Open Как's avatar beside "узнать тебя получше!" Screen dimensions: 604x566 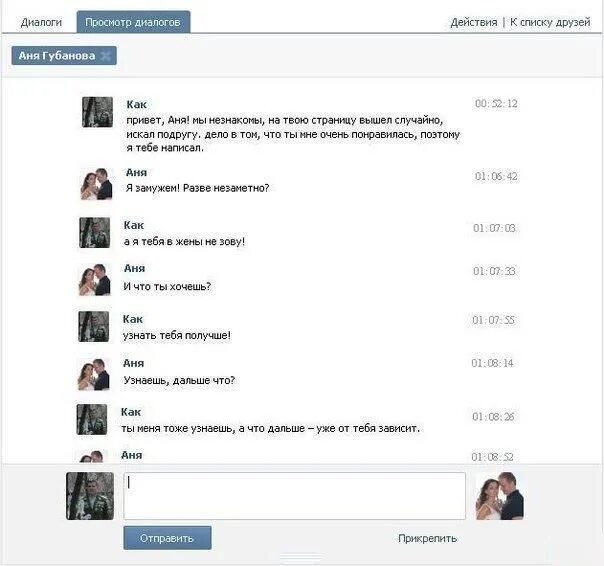tap(94, 327)
